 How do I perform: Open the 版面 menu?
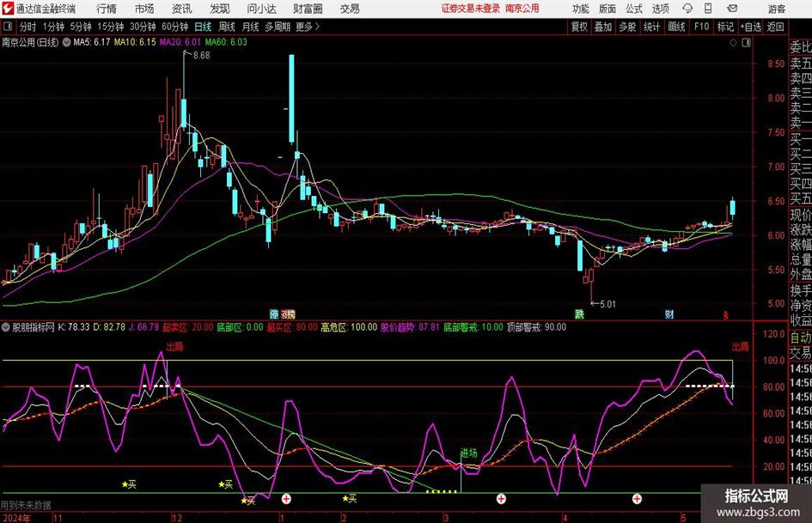point(607,9)
